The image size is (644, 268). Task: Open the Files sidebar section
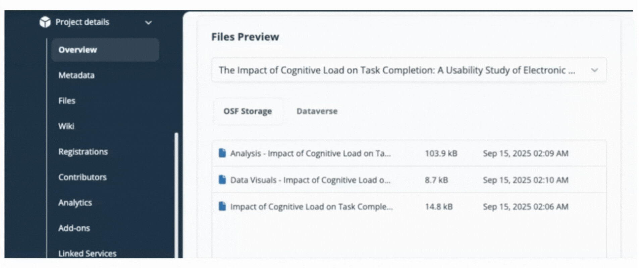67,101
